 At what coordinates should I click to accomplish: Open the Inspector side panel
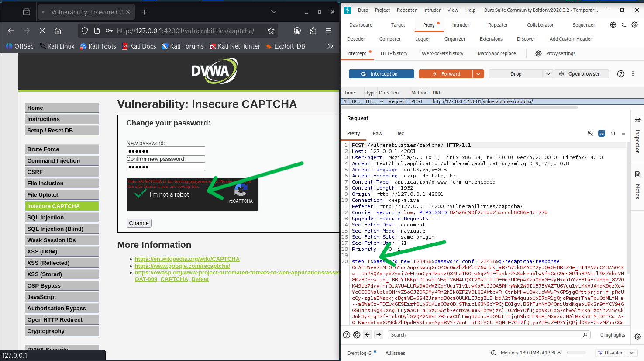pyautogui.click(x=637, y=135)
